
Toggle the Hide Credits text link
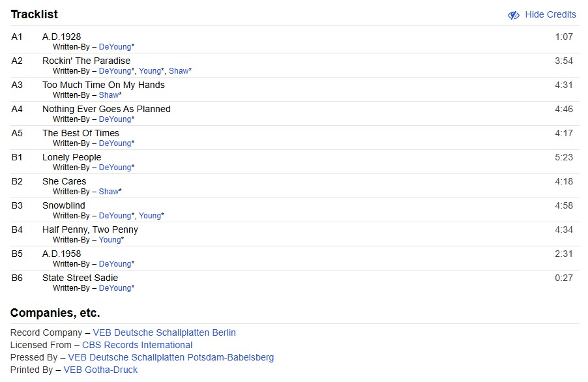(x=550, y=14)
